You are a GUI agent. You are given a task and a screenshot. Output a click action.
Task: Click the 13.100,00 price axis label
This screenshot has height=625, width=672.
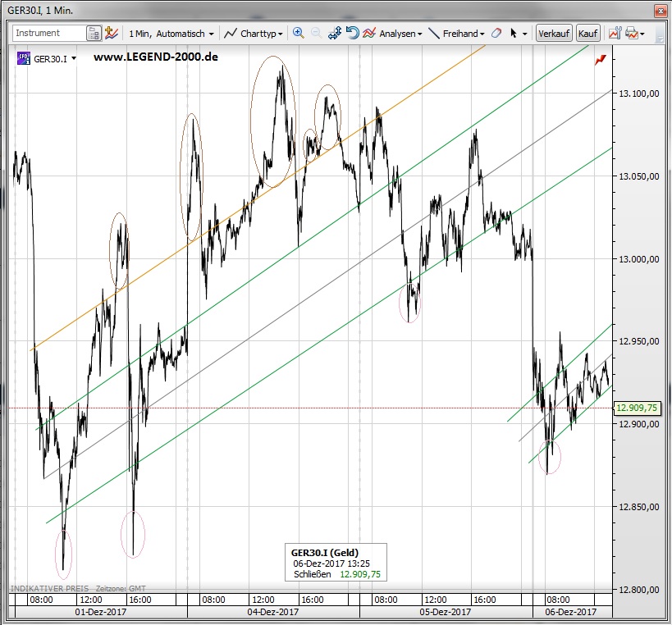coord(638,94)
